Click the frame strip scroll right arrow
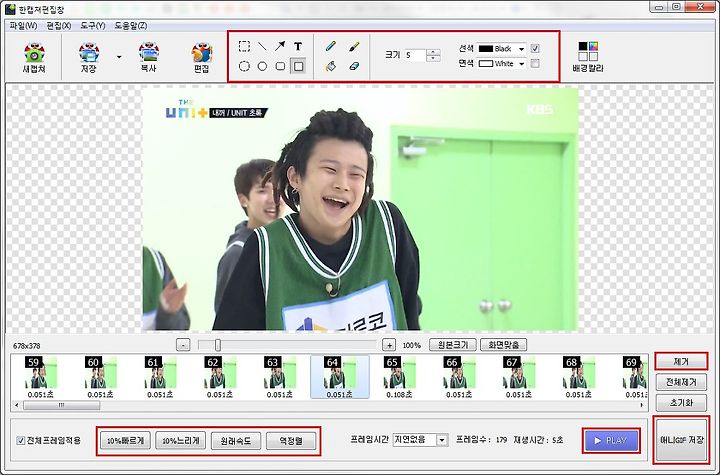The height and width of the screenshot is (475, 720). [x=642, y=405]
